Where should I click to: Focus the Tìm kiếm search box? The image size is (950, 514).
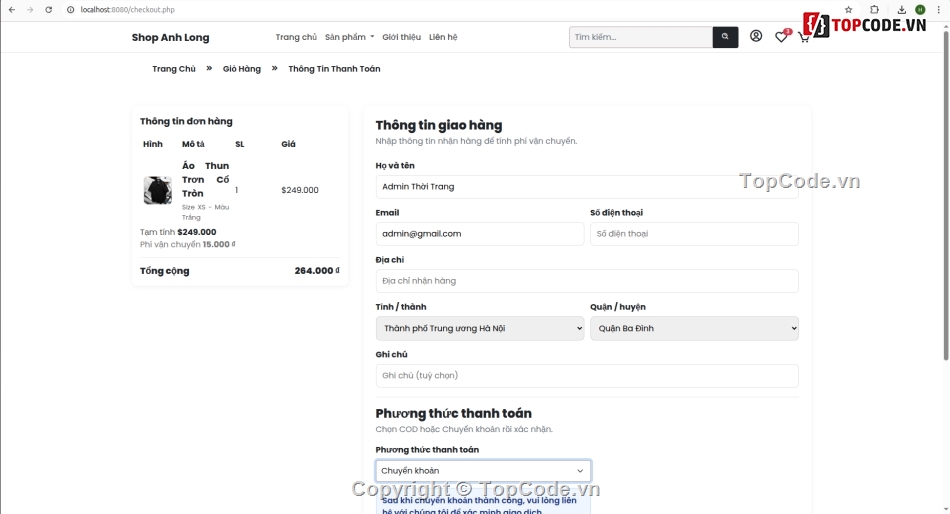[x=641, y=37]
